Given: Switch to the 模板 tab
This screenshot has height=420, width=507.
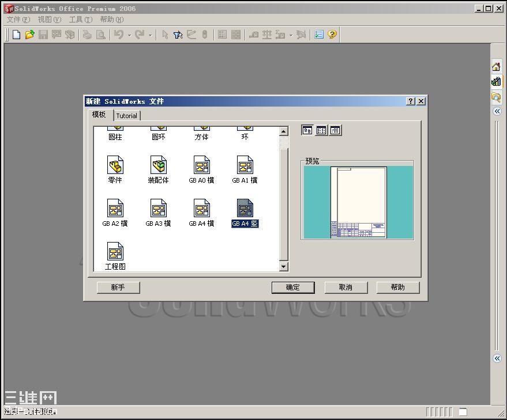Looking at the screenshot, I should coord(99,115).
